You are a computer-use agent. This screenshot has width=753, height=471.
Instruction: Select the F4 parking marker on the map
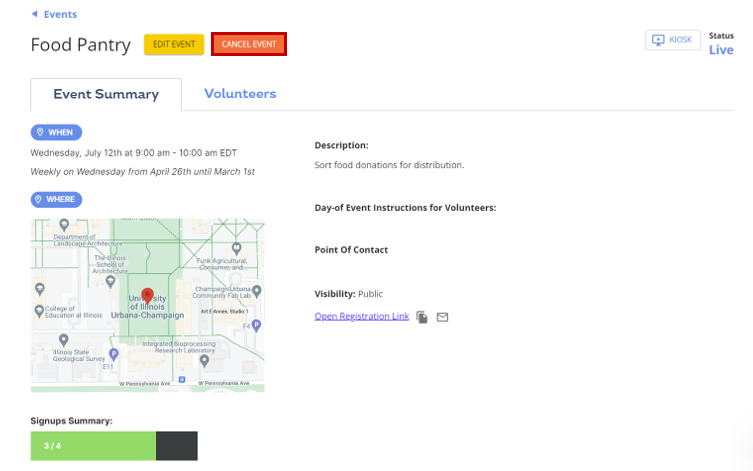[257, 325]
